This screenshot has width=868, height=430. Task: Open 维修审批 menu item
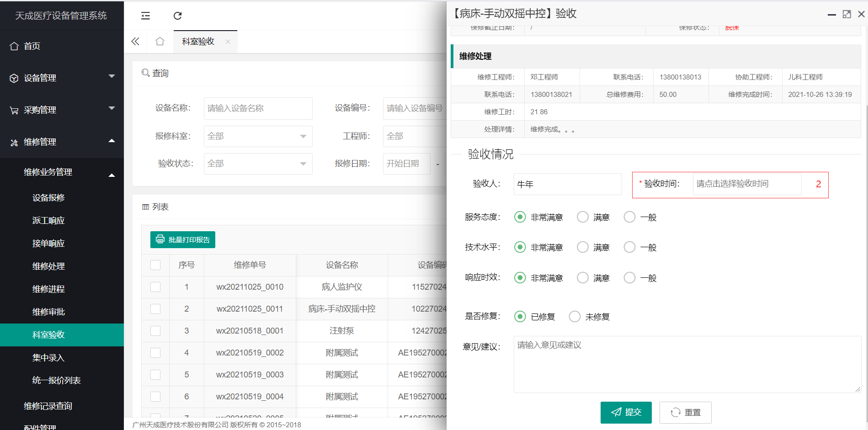point(62,312)
